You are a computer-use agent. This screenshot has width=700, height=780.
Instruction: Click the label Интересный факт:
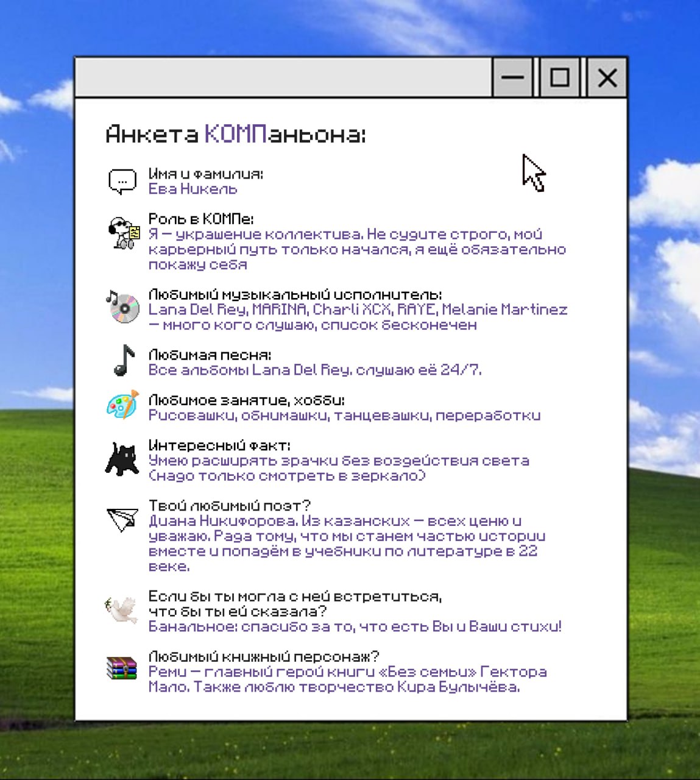(219, 445)
